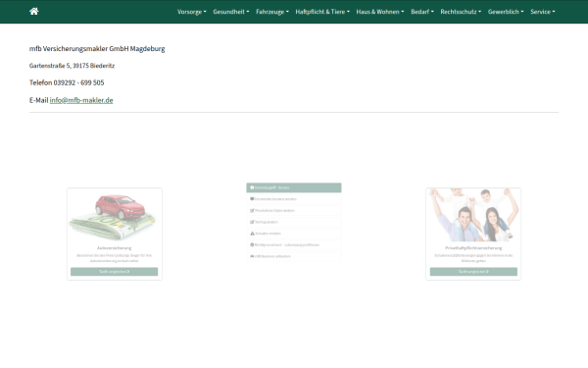Viewport: 588px width, 368px height.
Task: Click the Gartenstraße 5 address line
Action: 72,66
